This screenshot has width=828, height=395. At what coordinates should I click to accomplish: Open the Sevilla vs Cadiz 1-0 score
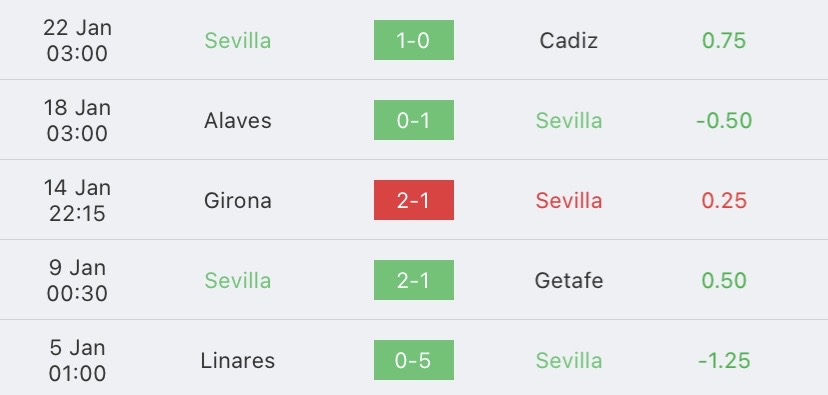pyautogui.click(x=413, y=40)
